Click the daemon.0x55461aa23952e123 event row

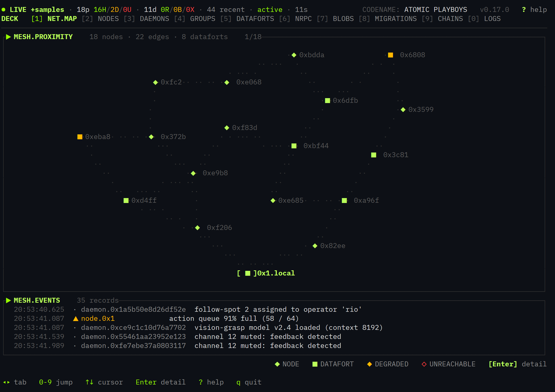(x=274, y=337)
